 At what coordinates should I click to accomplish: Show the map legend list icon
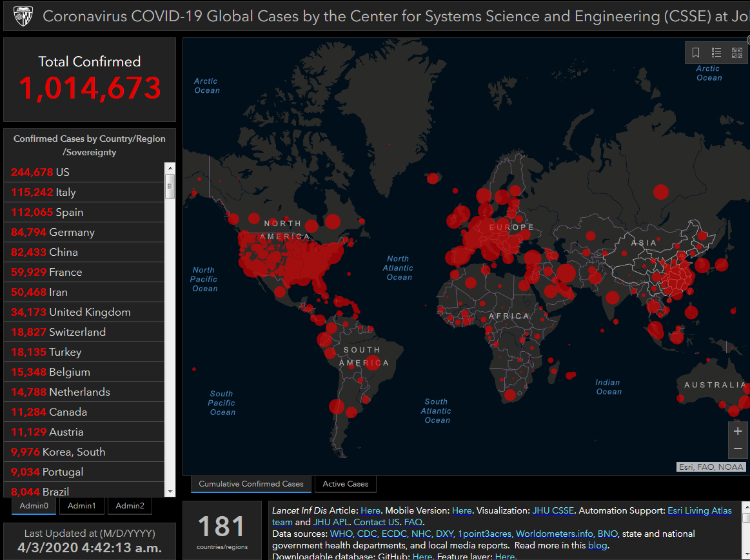[x=716, y=53]
